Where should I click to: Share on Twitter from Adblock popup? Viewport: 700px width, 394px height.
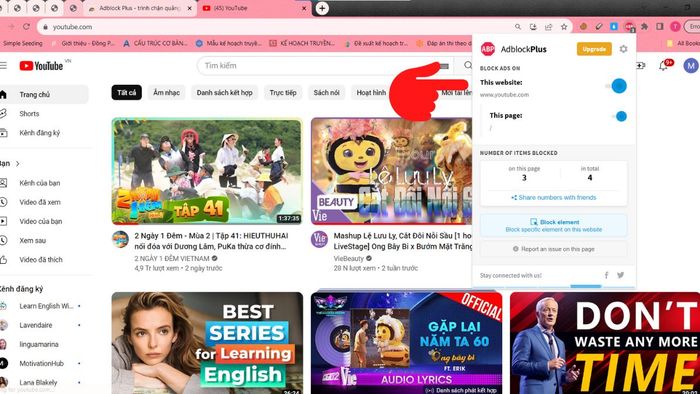(x=621, y=275)
